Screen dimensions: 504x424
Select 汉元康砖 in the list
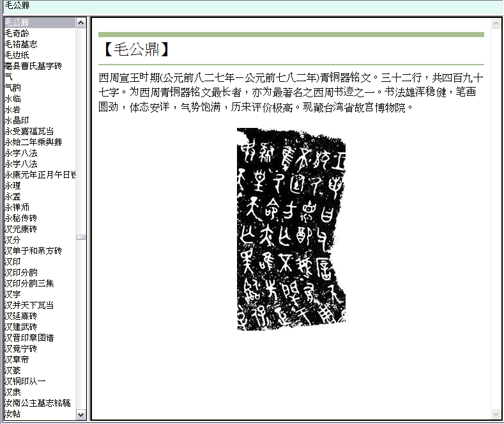21,229
